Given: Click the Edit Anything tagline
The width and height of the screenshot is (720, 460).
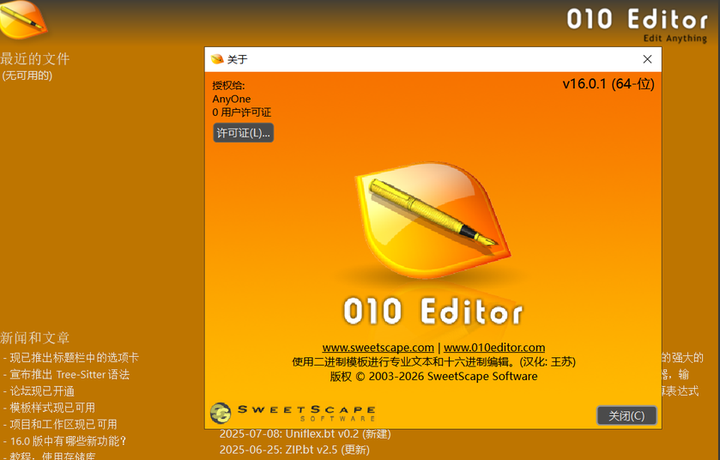Looking at the screenshot, I should coord(675,39).
